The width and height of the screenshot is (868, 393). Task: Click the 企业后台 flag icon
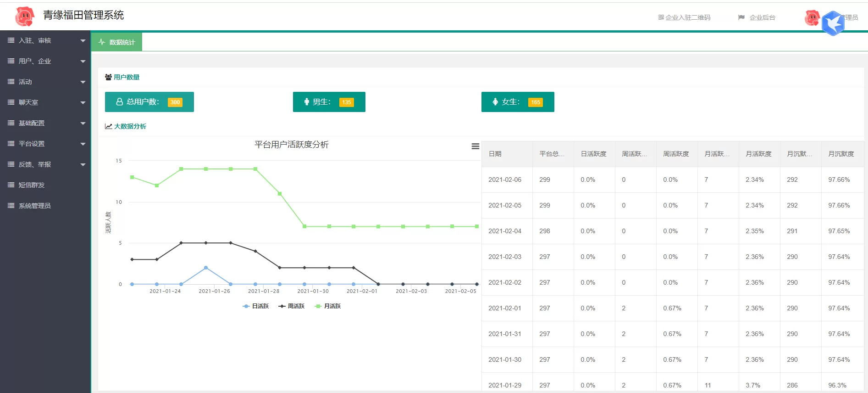[741, 17]
